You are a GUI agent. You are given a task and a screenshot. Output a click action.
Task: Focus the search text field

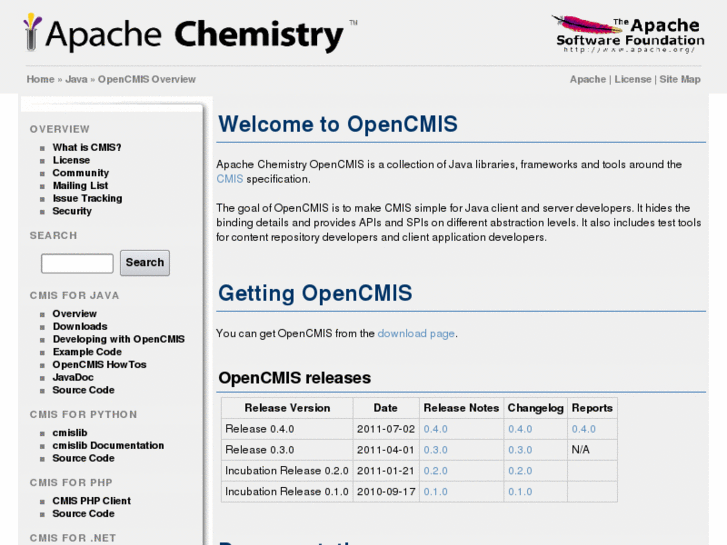pyautogui.click(x=77, y=263)
